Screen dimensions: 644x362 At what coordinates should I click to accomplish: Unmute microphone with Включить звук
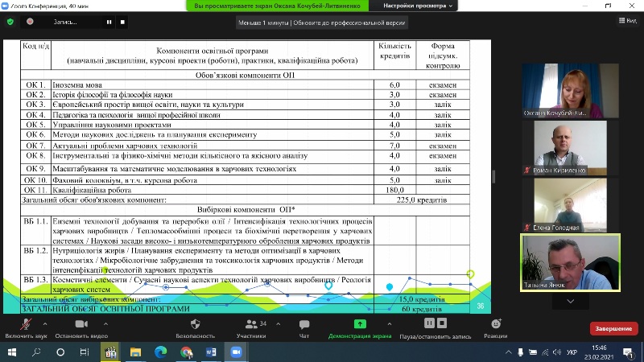(x=26, y=328)
